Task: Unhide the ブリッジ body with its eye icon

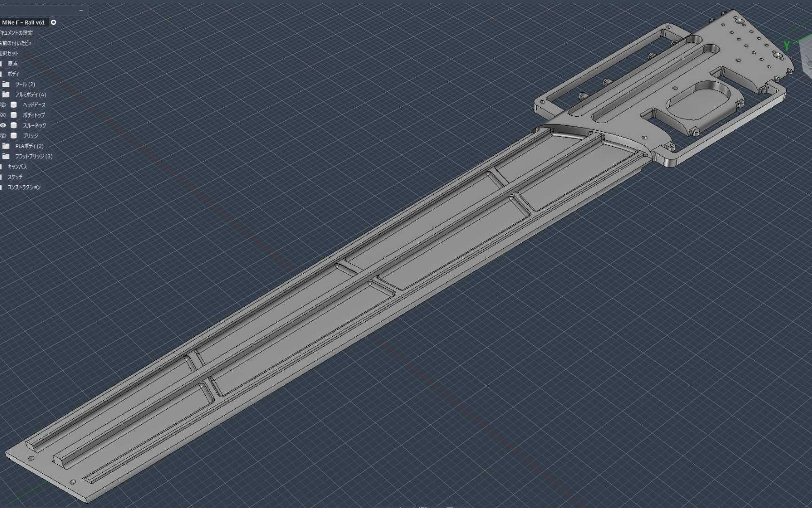Action: click(3, 136)
